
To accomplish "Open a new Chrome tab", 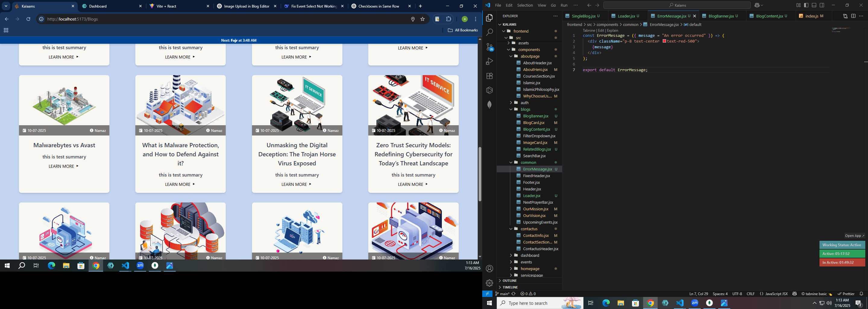I will (420, 6).
